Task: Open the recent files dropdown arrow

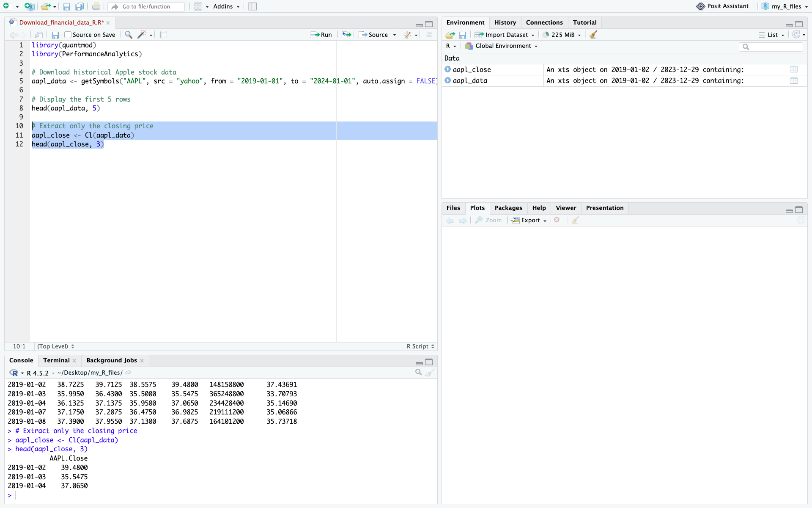Action: [55, 7]
